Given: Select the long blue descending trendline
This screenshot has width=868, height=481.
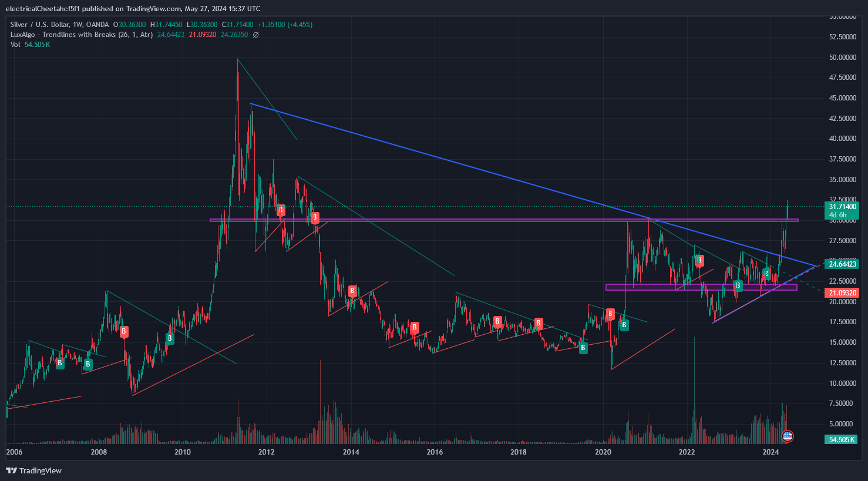Looking at the screenshot, I should point(470,166).
